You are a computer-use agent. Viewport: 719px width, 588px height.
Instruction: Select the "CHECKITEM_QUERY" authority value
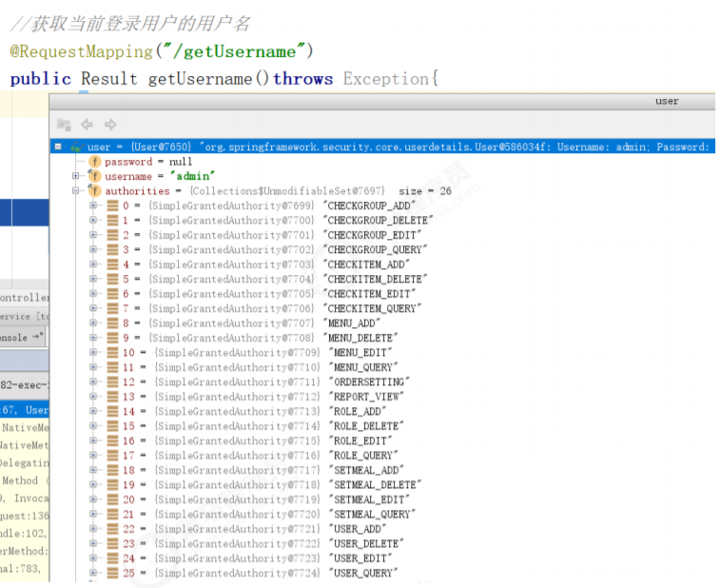click(x=372, y=308)
